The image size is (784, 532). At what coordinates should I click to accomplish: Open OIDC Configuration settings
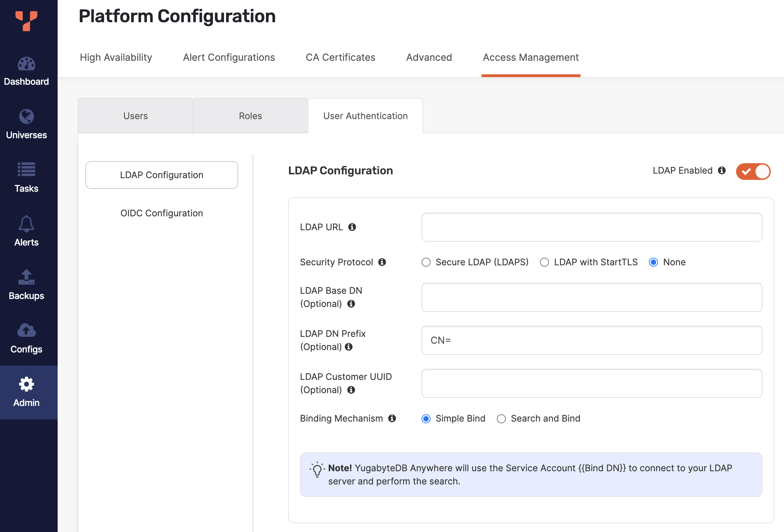click(x=161, y=213)
